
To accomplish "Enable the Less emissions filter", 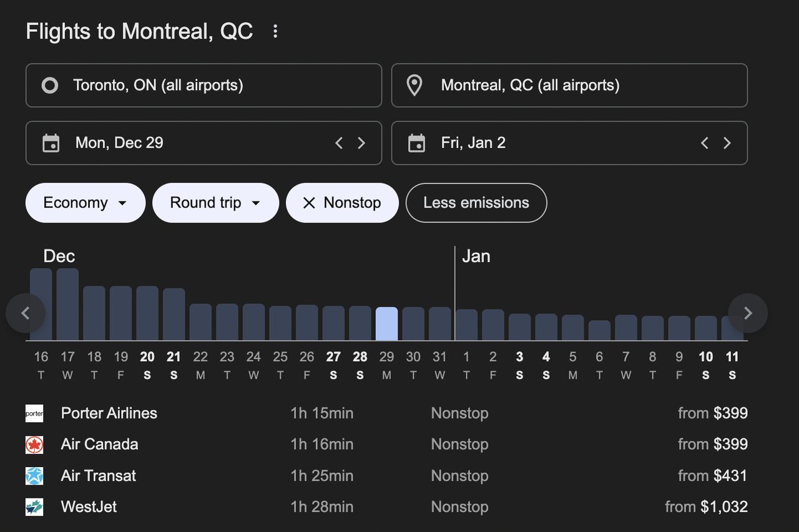I will [x=476, y=203].
